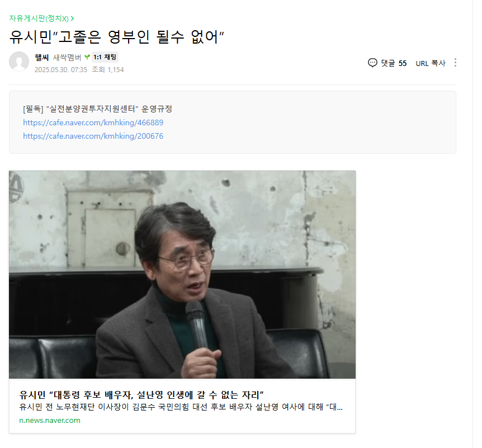Click the green sprout member-level icon
The height and width of the screenshot is (448, 482).
pyautogui.click(x=87, y=57)
